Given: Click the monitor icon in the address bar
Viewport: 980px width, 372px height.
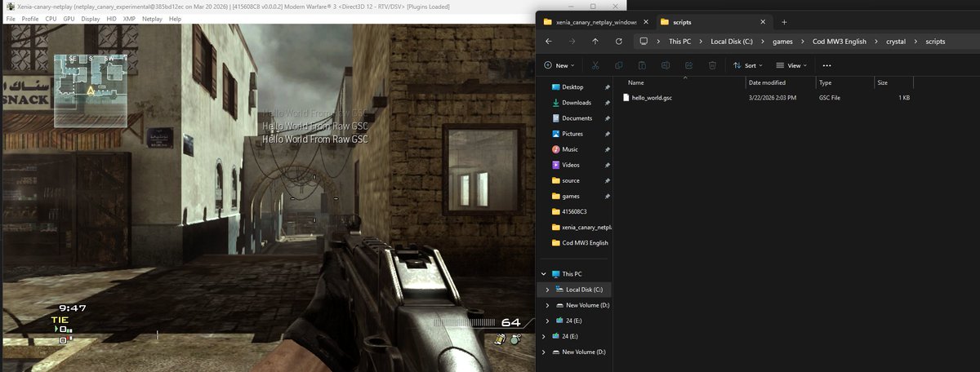Looking at the screenshot, I should pyautogui.click(x=644, y=41).
